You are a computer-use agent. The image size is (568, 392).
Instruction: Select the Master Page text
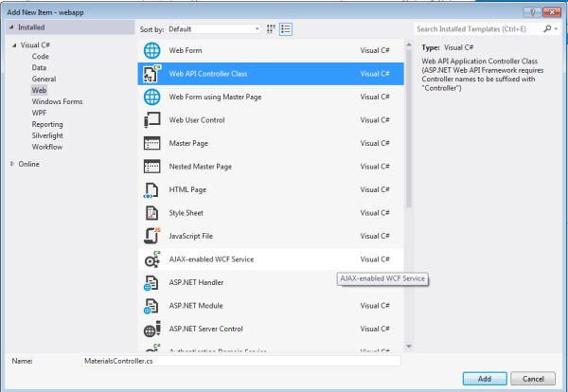point(188,144)
